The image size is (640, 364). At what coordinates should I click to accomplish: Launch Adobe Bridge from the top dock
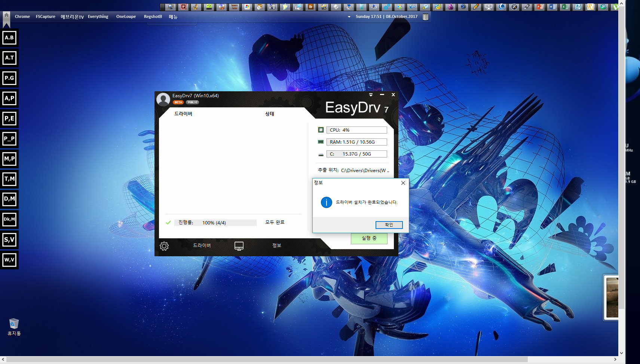click(x=311, y=7)
